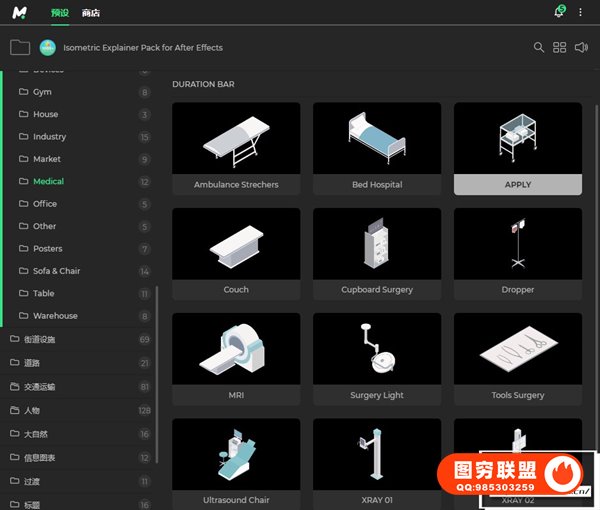Click the sidebar vertical scrollbar
Image resolution: width=600 pixels, height=510 pixels.
click(156, 370)
